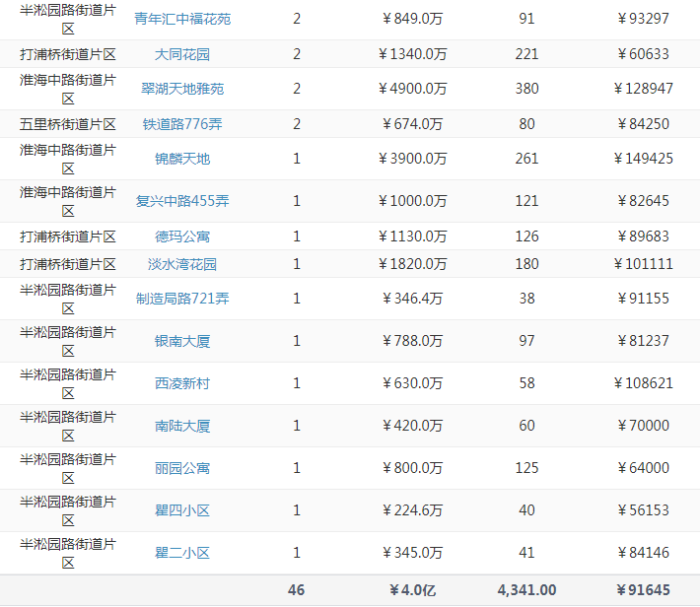700x607 pixels.
Task: Click unit price ¥70000
Action: [643, 427]
